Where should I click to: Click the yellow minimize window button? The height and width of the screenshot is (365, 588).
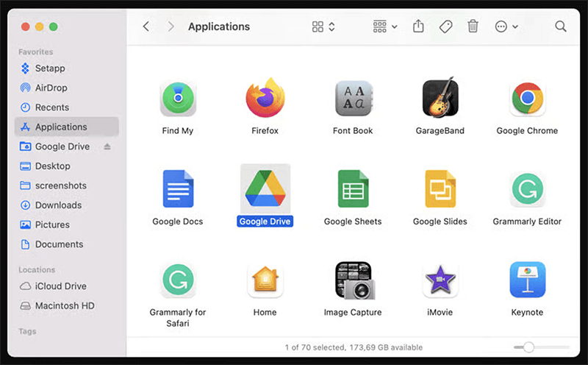(x=40, y=26)
